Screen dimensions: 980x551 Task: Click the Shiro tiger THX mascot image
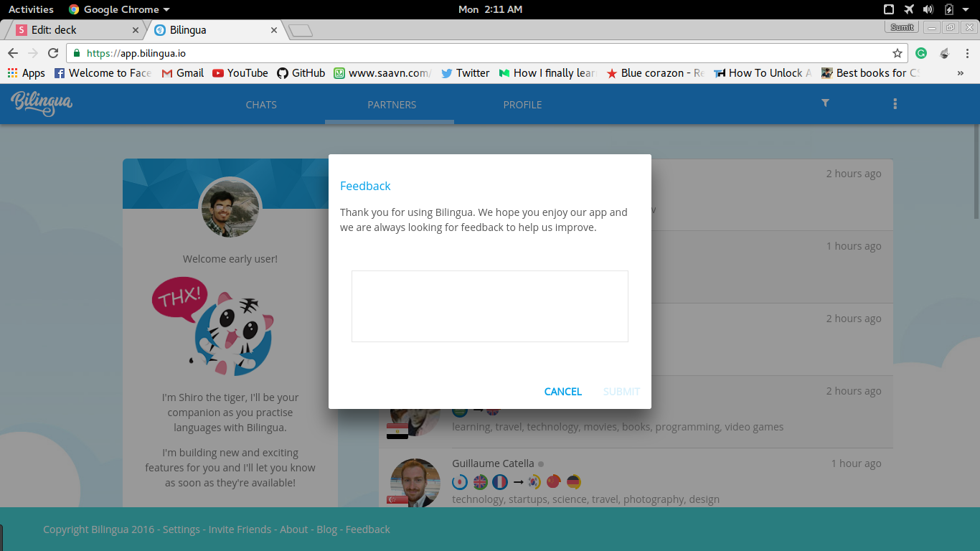212,326
